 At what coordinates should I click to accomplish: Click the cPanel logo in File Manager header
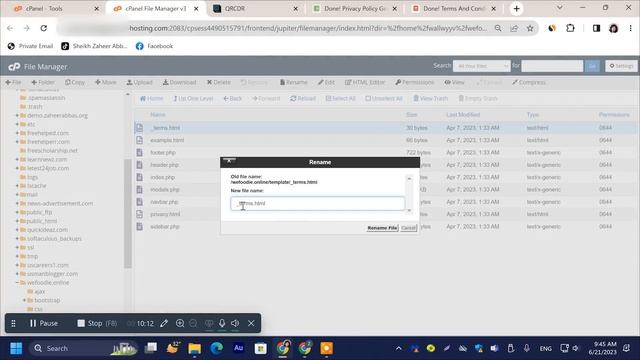click(x=14, y=67)
